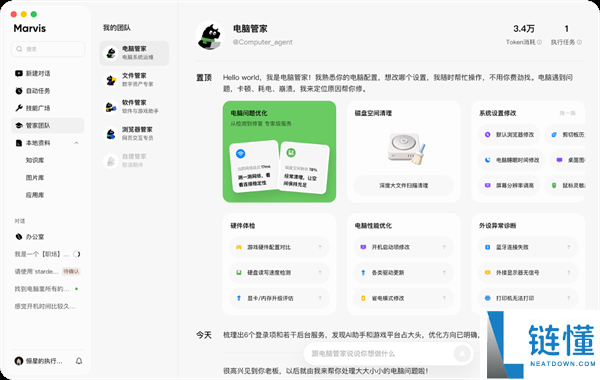Open 图片库 under 本地资料
This screenshot has height=380, width=600.
pos(35,178)
